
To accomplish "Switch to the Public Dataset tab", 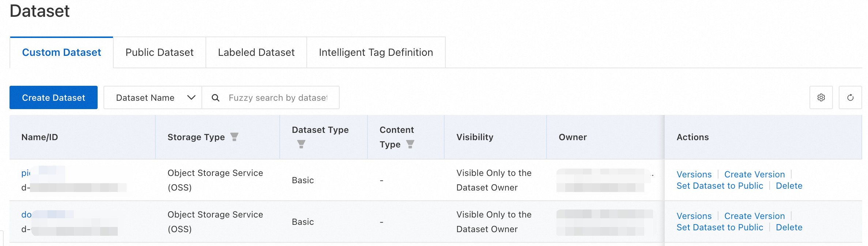I will pos(159,53).
